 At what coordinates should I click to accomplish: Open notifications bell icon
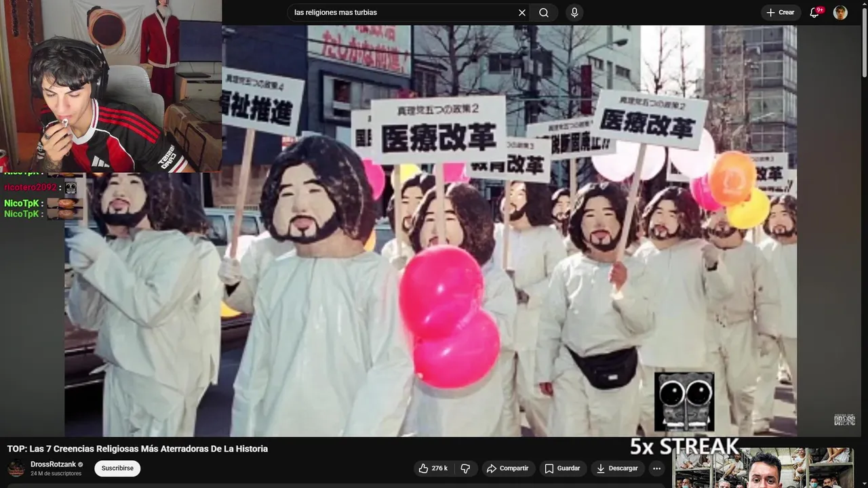816,12
